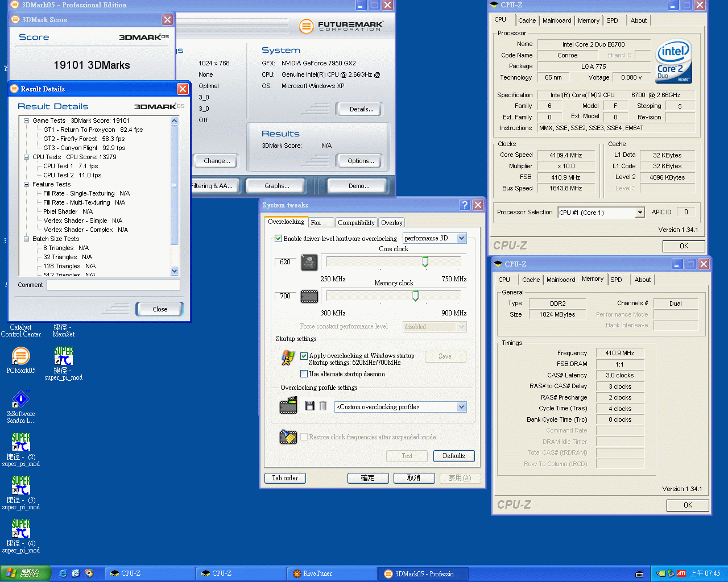Select GT2 - Firefly Forest result row
Screen dimensions: 728x582
(84, 139)
